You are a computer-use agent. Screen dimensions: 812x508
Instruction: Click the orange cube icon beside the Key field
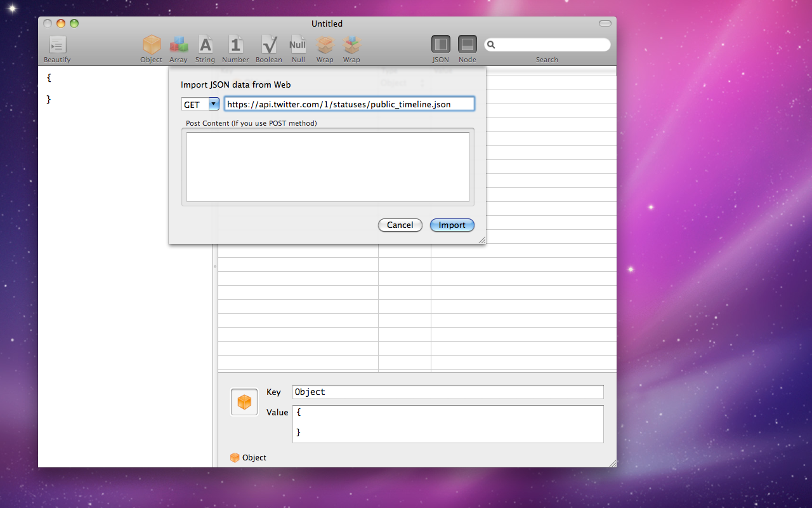[x=244, y=401]
